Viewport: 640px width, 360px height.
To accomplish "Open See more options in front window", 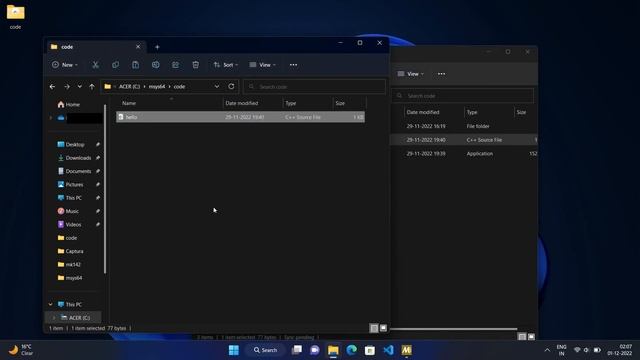I will (x=293, y=65).
